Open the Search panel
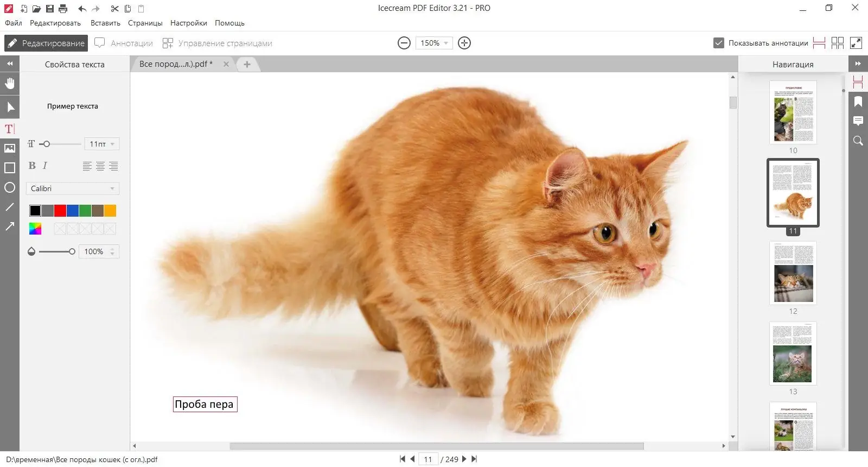868x467 pixels. click(x=858, y=141)
